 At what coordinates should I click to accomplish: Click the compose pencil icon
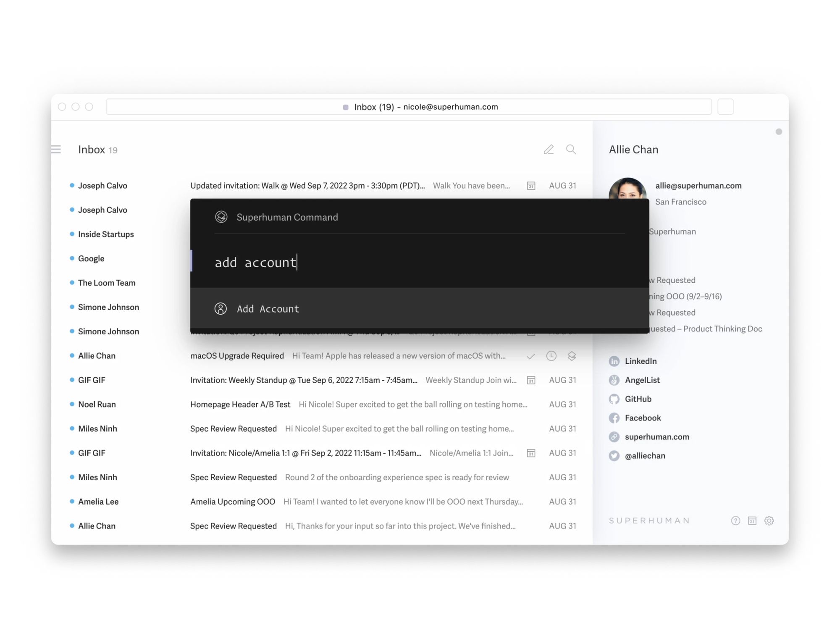pos(549,150)
